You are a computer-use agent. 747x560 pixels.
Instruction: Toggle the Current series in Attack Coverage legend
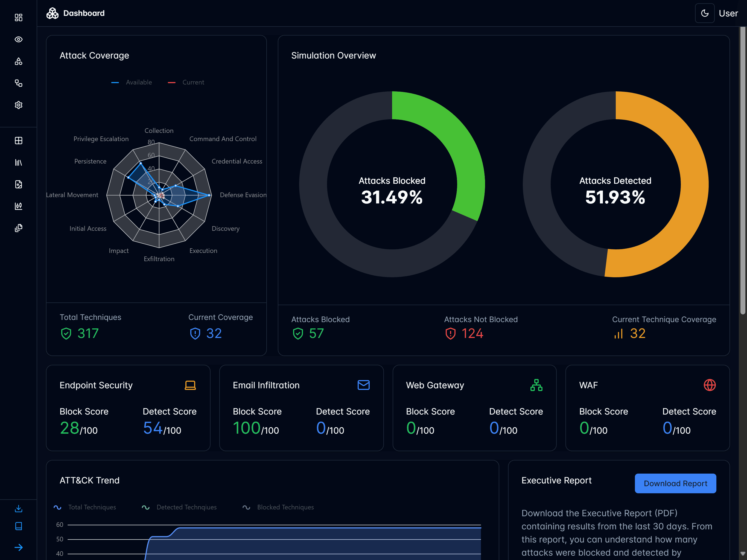[x=186, y=82]
